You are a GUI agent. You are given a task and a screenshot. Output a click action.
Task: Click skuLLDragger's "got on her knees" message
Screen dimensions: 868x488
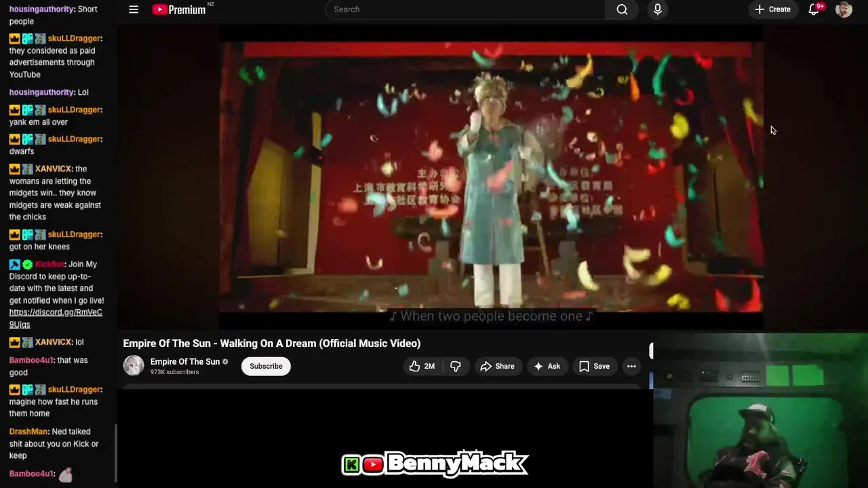(x=56, y=240)
